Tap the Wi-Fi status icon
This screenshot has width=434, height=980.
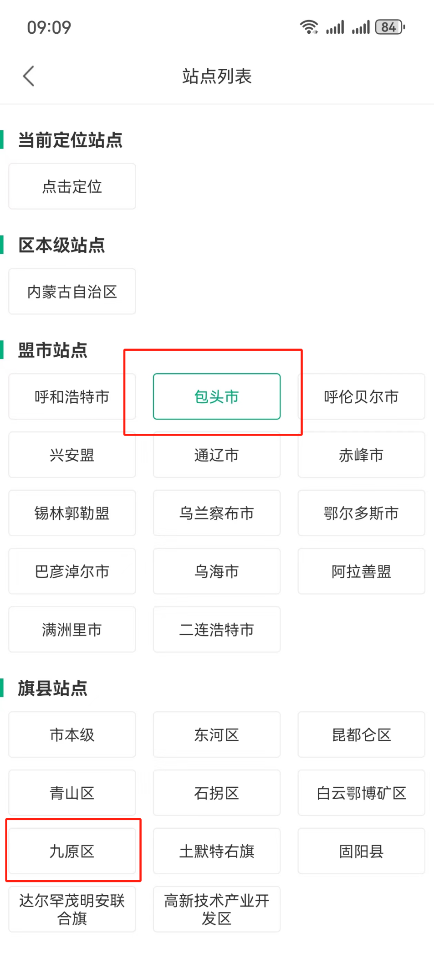coord(309,27)
